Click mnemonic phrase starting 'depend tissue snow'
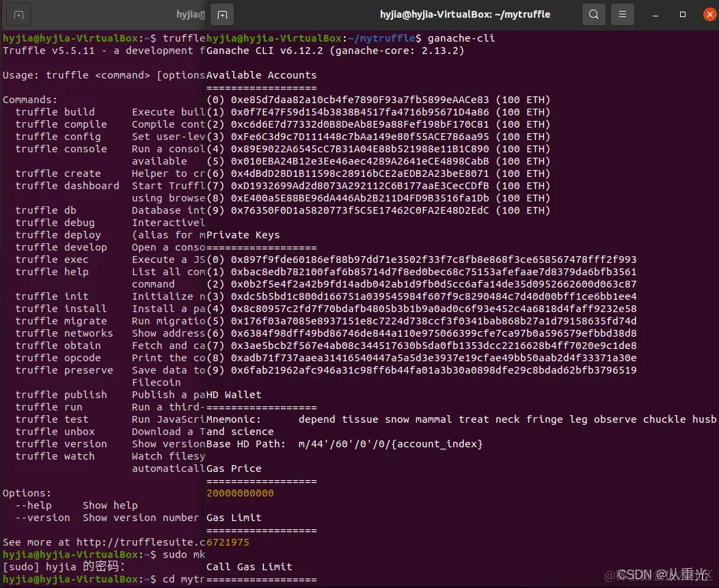Viewport: 719px width, 588px height. (508, 419)
